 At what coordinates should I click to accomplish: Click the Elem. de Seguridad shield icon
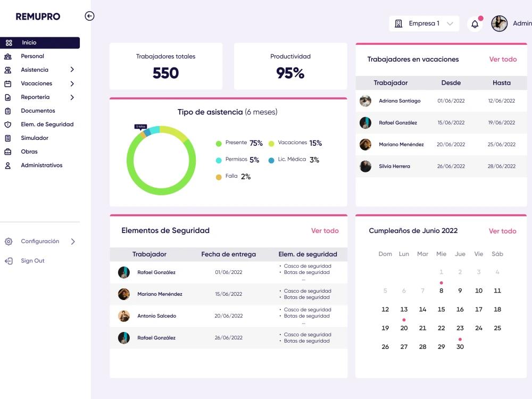click(x=8, y=124)
